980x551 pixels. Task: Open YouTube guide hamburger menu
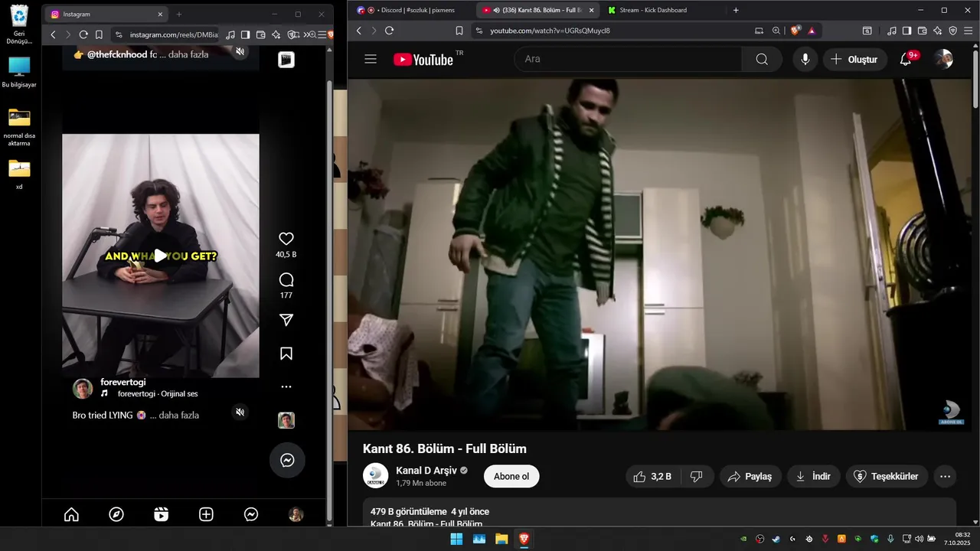(x=371, y=59)
